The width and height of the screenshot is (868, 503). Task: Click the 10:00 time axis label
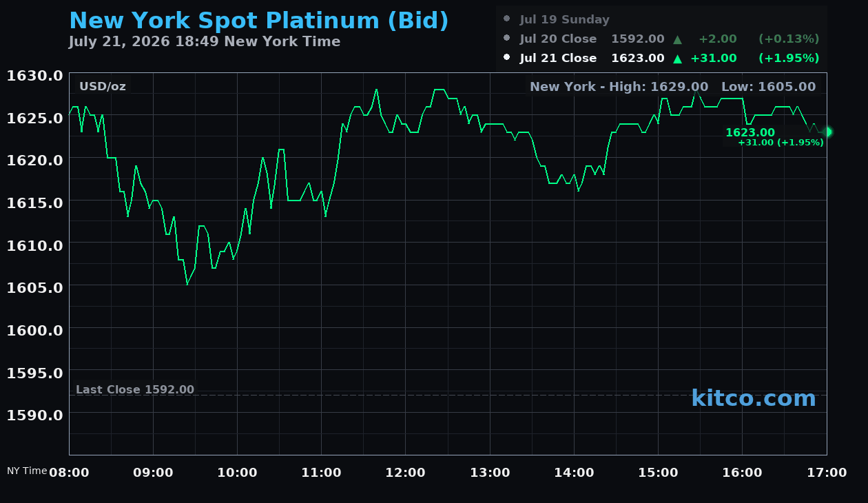click(x=237, y=473)
